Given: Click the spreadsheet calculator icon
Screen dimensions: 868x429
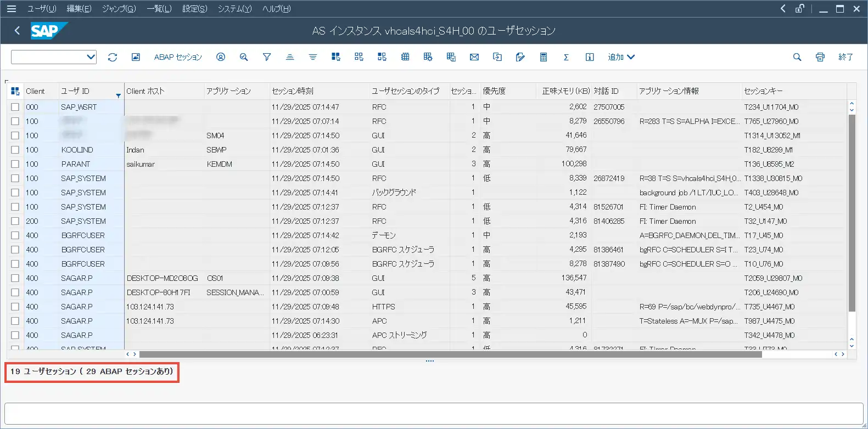Looking at the screenshot, I should [544, 57].
